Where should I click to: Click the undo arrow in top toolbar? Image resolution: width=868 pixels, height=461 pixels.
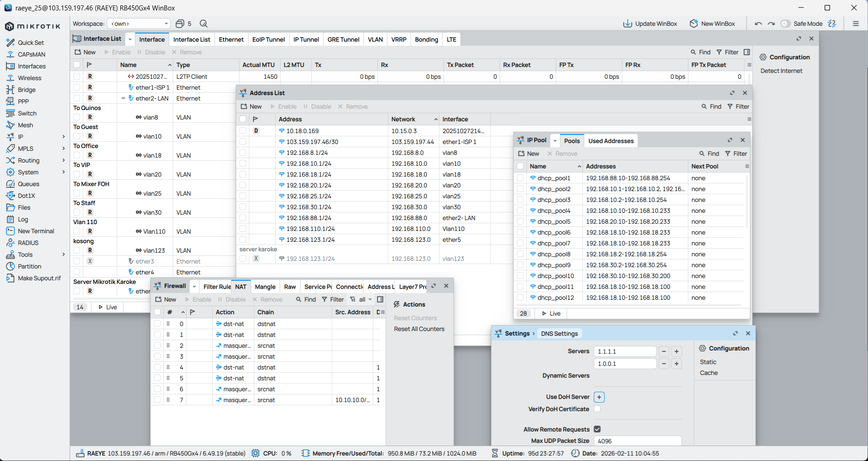[758, 24]
